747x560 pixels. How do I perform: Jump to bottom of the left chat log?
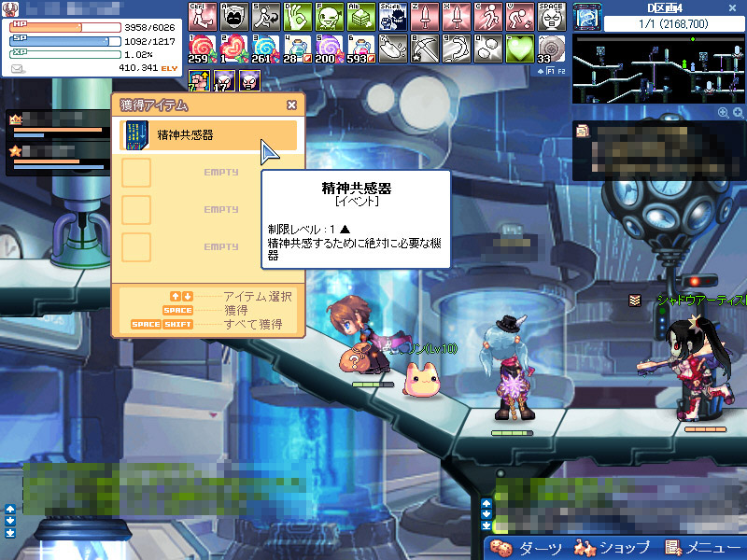[x=10, y=533]
